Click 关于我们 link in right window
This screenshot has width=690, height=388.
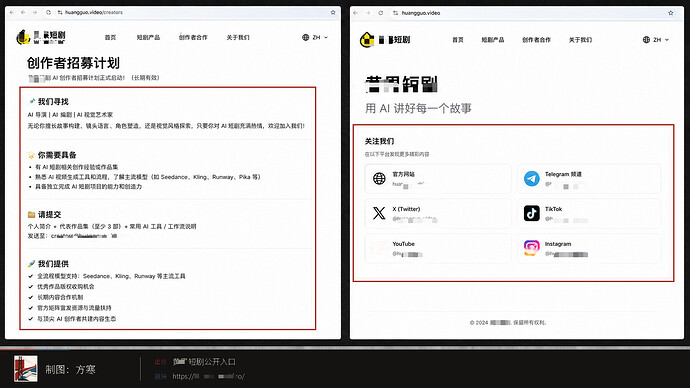pos(580,40)
